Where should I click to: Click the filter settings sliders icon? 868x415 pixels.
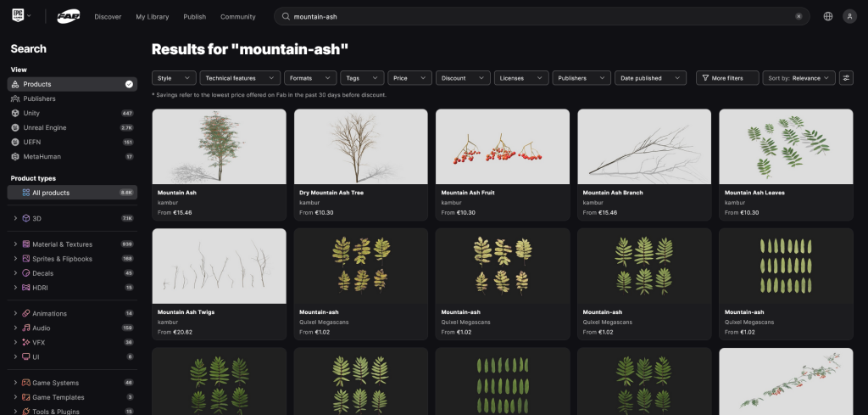846,78
